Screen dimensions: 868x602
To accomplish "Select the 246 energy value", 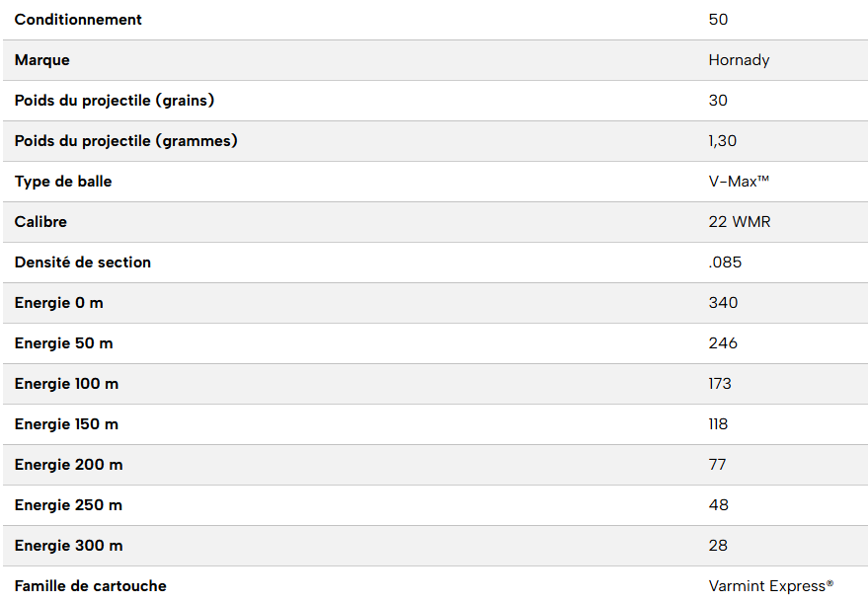I will click(x=723, y=343).
